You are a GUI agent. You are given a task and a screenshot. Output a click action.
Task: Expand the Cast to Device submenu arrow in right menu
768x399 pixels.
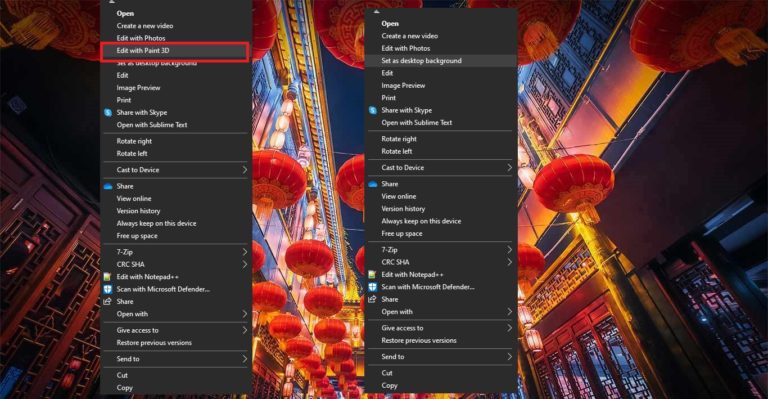click(509, 168)
